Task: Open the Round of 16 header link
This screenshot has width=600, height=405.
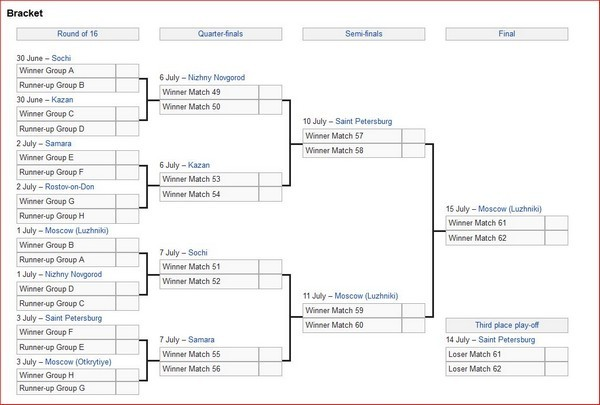Action: 77,34
